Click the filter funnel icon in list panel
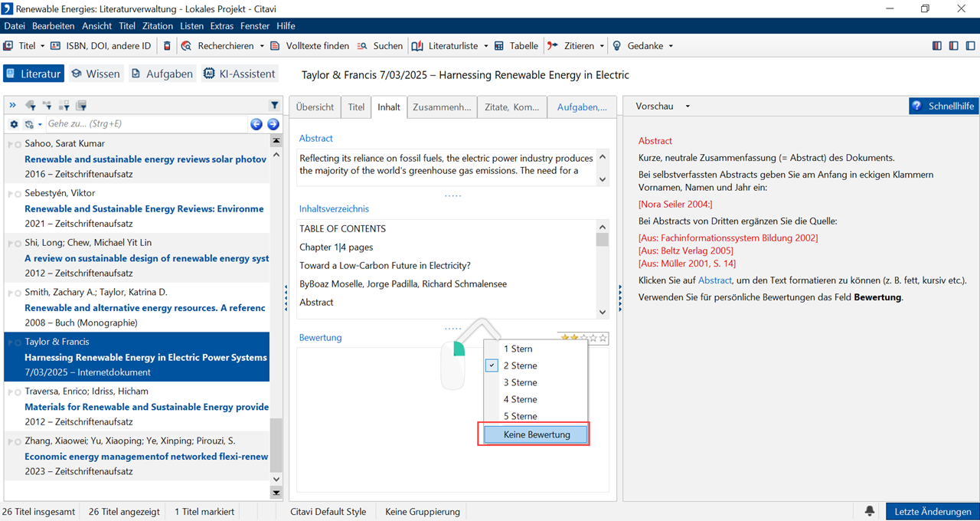This screenshot has height=521, width=980. pos(275,105)
